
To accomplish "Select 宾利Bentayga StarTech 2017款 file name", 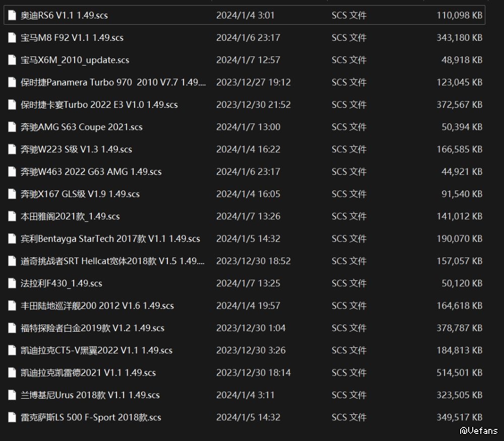I will 110,239.
